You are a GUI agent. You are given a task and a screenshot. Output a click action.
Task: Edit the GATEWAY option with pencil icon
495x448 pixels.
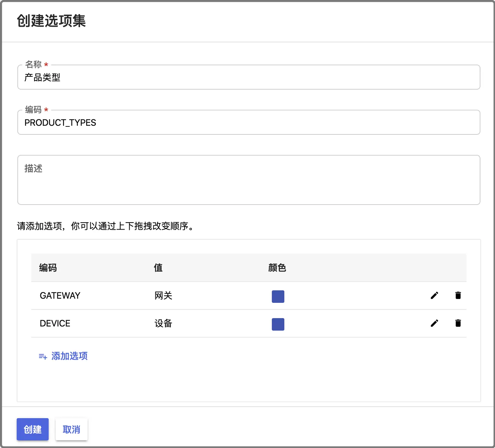click(x=434, y=296)
